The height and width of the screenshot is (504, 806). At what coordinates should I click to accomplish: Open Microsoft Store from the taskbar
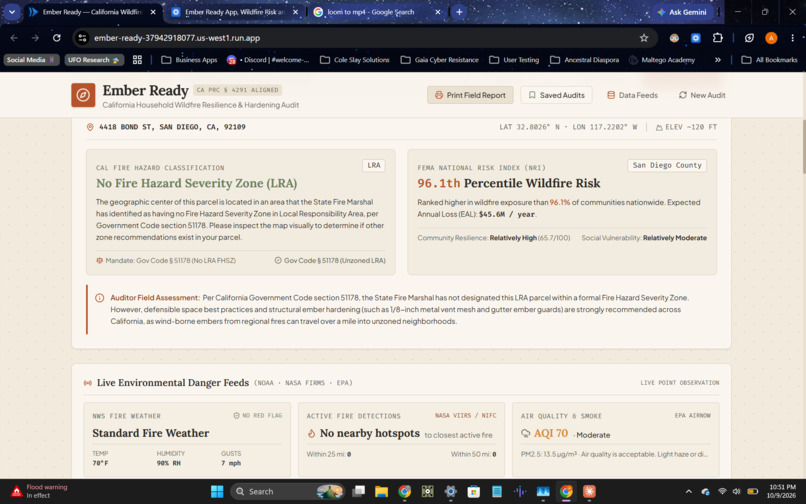pos(473,492)
